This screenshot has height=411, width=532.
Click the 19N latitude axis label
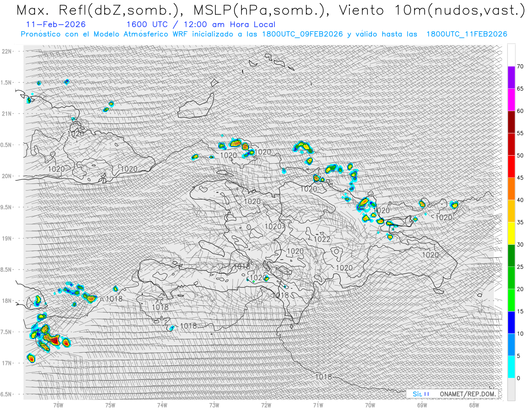tap(7, 239)
